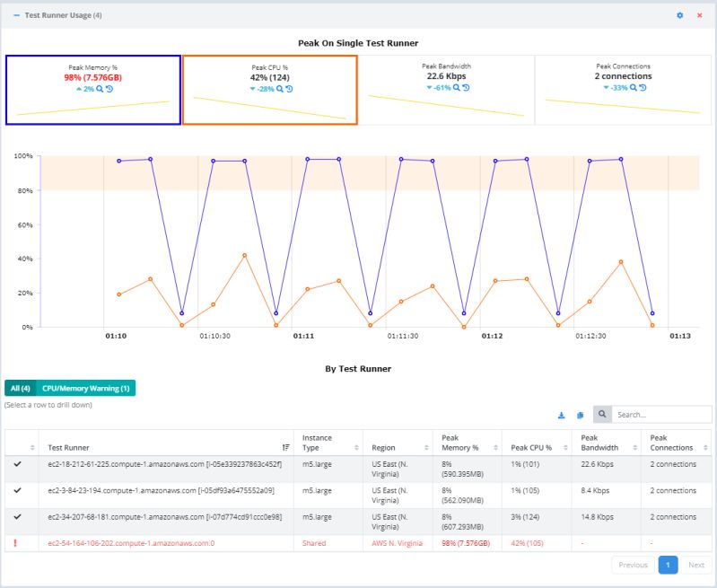Click the 98% (7.576GB) table cell
This screenshot has height=588, width=717.
pos(466,543)
